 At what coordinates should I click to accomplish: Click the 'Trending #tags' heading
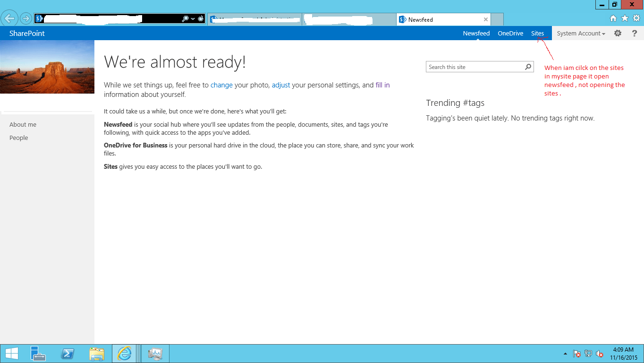455,103
